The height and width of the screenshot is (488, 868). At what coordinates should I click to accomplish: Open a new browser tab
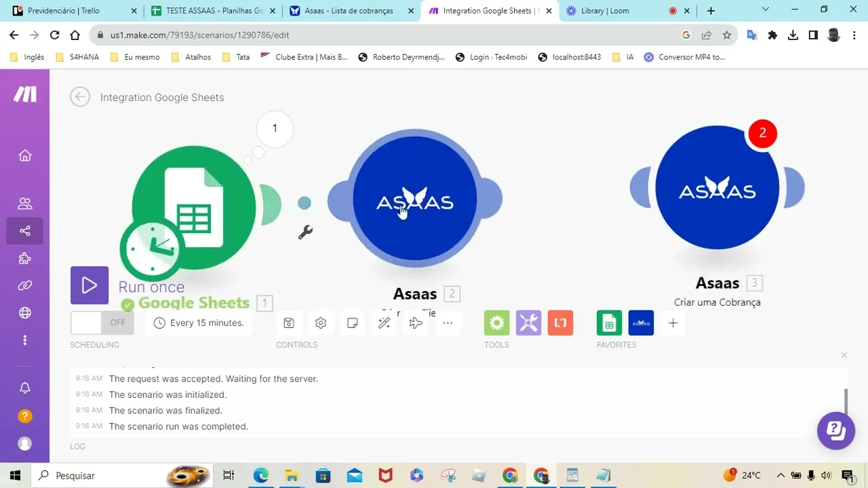pos(711,11)
